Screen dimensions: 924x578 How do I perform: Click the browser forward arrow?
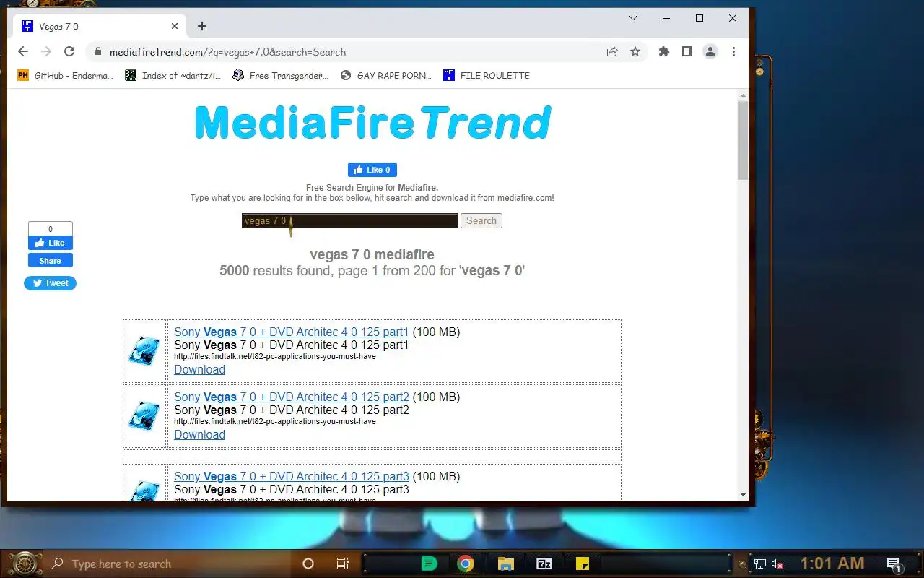tap(46, 52)
